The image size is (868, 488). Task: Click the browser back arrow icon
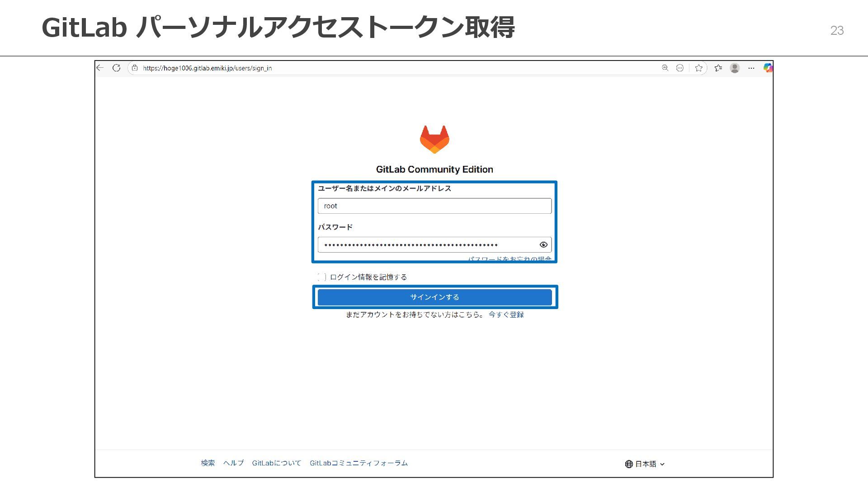100,68
